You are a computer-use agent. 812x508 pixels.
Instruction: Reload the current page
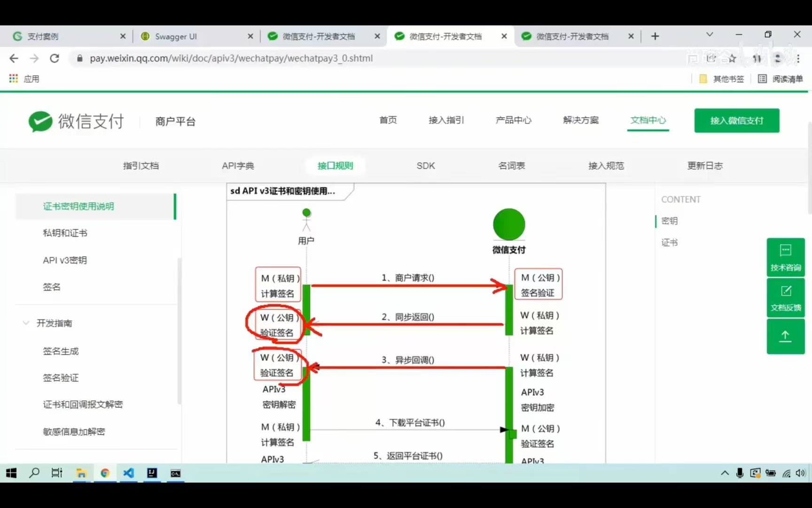tap(55, 58)
